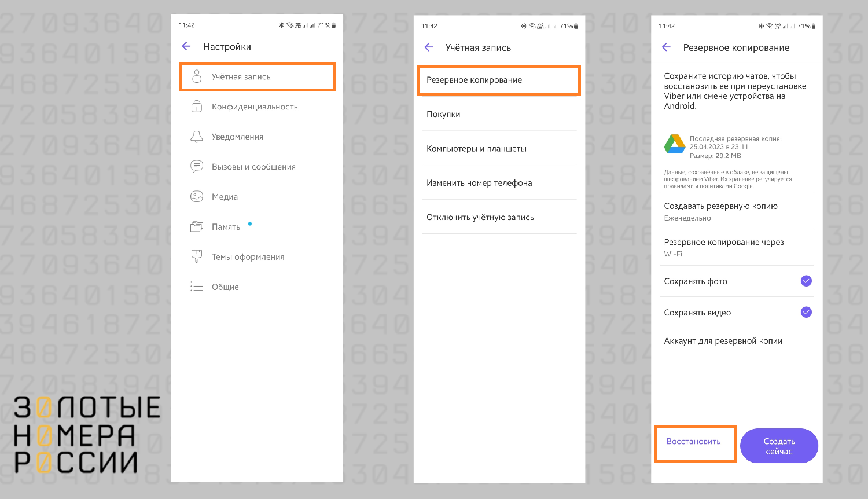Open Уведомления settings item

(257, 137)
